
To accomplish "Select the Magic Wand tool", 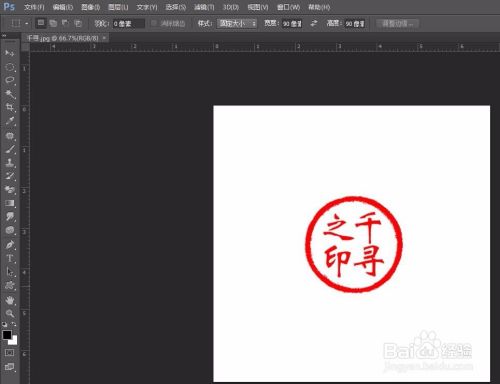I will tap(10, 94).
